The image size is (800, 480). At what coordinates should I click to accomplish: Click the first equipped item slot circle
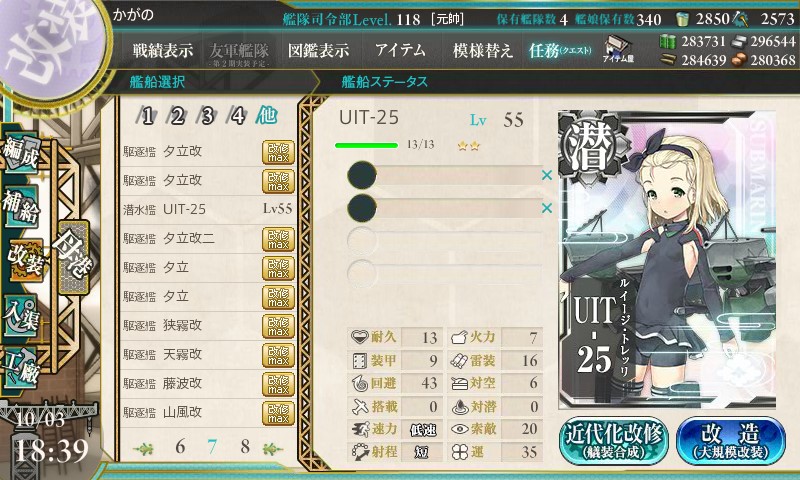[x=362, y=175]
